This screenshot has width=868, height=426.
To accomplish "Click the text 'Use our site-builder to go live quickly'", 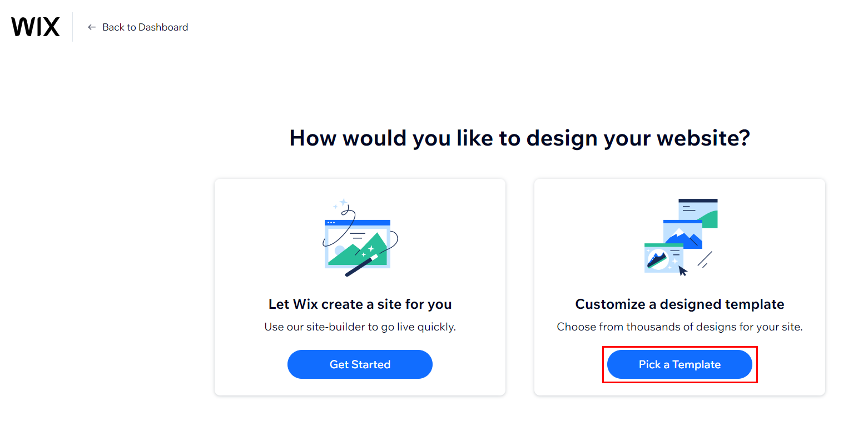I will tap(359, 327).
